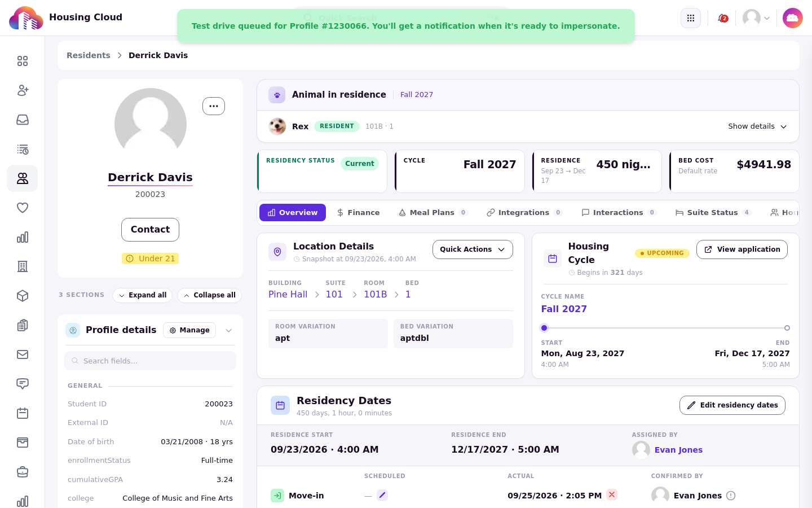Select the Suite Status tab
The width and height of the screenshot is (812, 508).
[x=713, y=213]
